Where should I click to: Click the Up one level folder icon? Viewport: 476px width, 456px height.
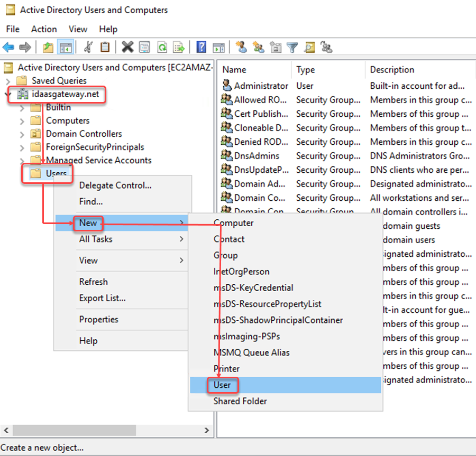coord(48,48)
